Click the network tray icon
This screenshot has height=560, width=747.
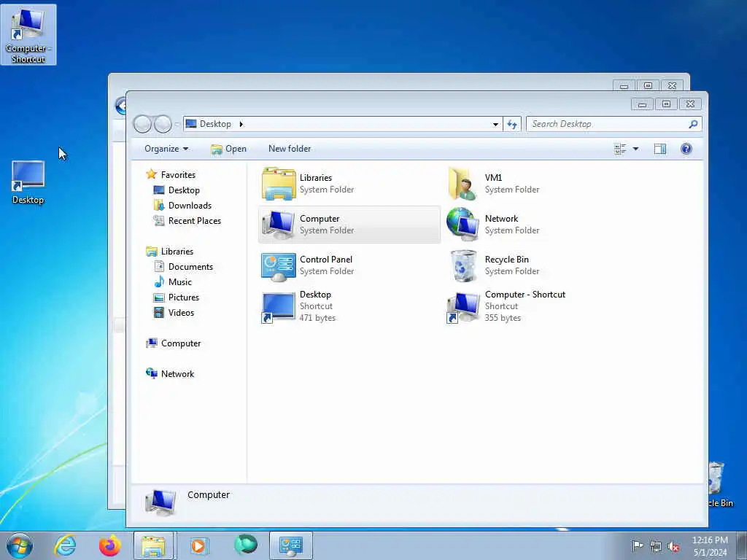(x=656, y=546)
